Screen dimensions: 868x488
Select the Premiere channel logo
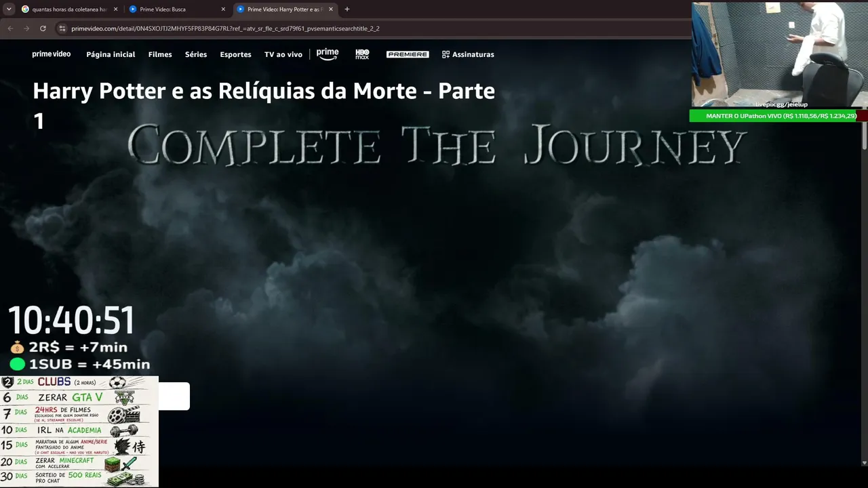(408, 54)
